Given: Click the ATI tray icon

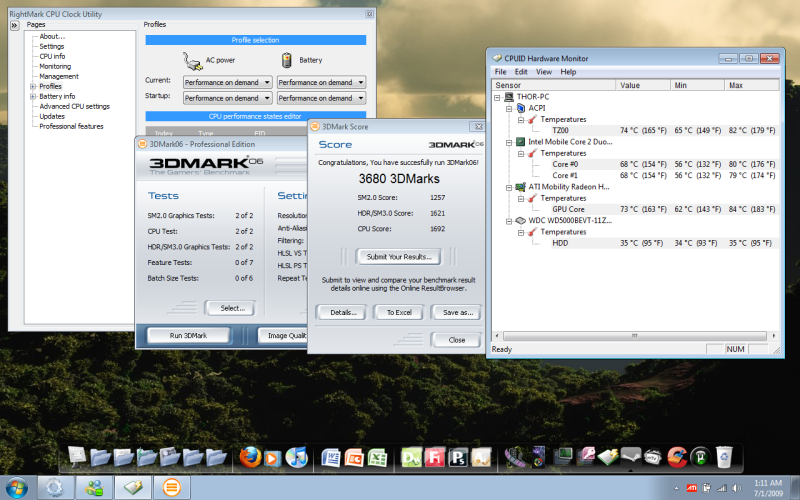Looking at the screenshot, I should (x=692, y=488).
